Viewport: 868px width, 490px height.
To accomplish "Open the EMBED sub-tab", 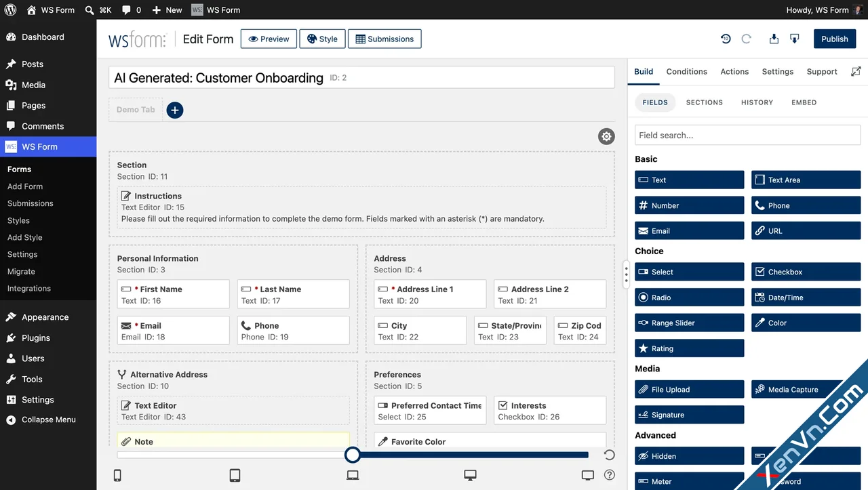I will point(804,102).
